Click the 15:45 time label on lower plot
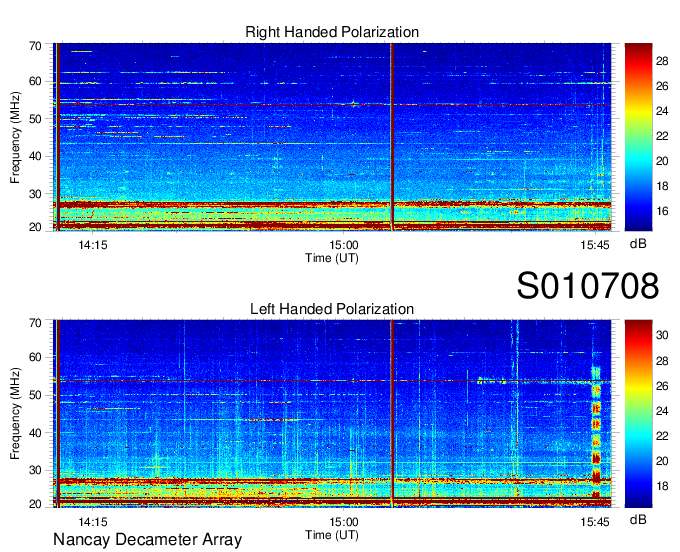Viewport: 680px width, 552px height. tap(595, 522)
